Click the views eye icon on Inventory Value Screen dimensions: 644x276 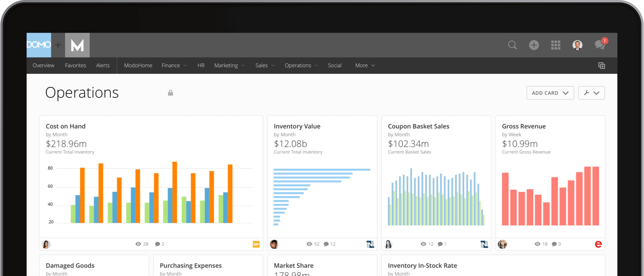click(309, 244)
